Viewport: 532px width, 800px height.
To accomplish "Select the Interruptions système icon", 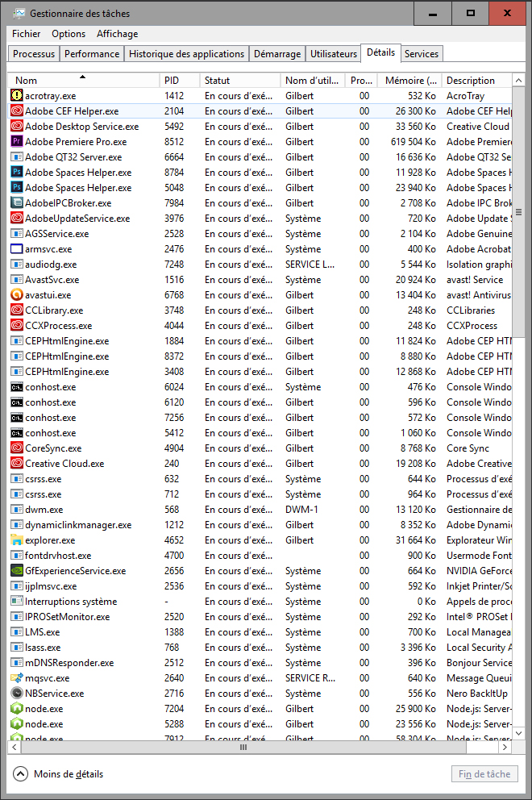I will coord(17,601).
